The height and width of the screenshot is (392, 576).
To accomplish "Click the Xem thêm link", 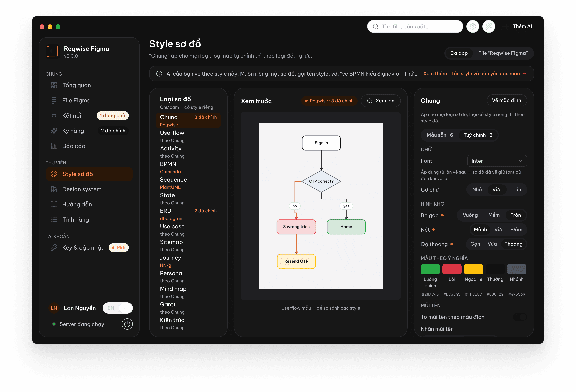I will (435, 74).
